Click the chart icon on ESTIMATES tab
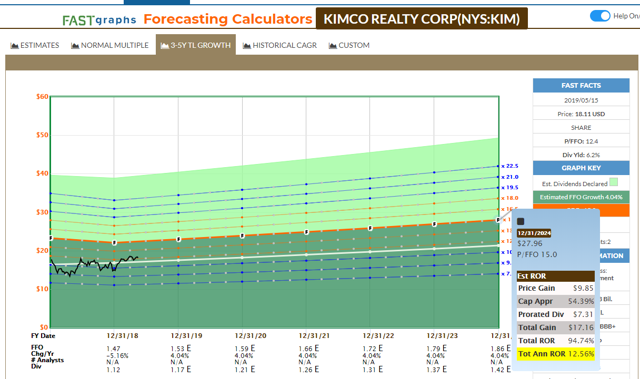 [x=14, y=46]
